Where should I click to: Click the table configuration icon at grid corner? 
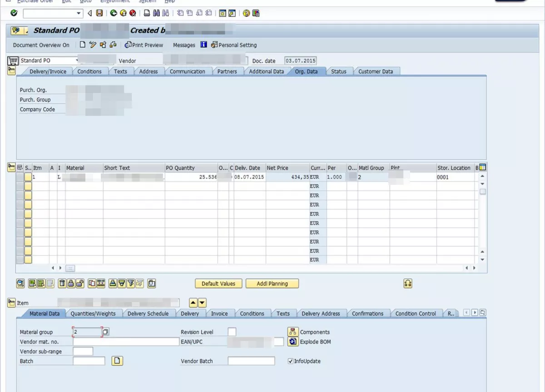(482, 167)
